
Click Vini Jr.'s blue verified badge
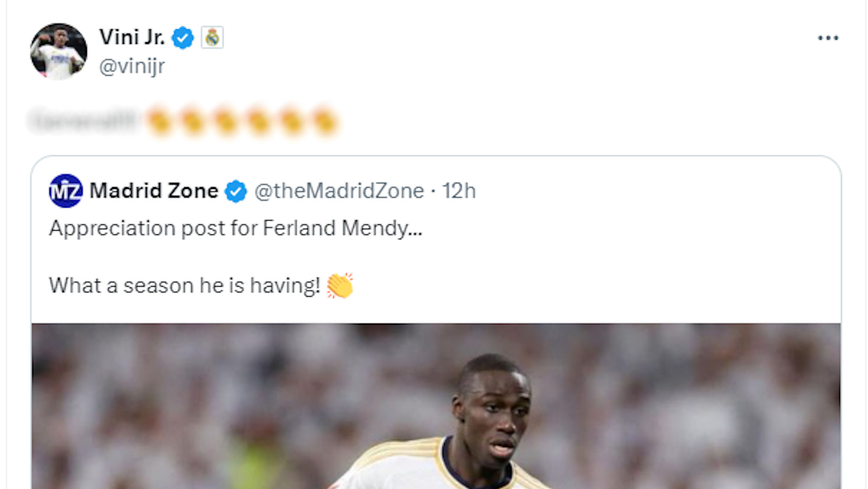183,38
